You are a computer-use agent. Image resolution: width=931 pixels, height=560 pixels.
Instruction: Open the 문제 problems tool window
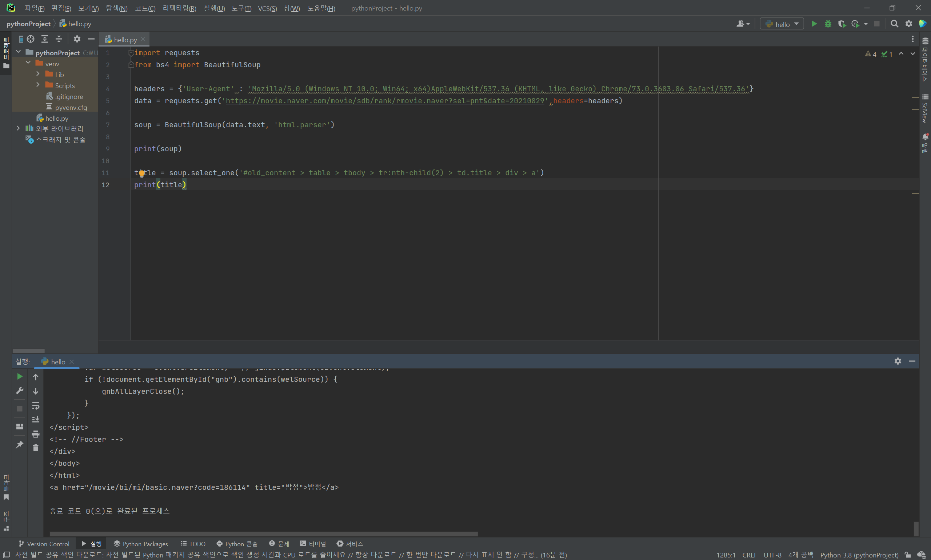click(x=279, y=544)
